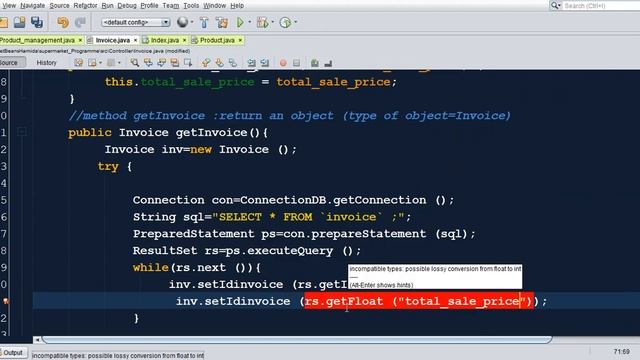Click the grey Redo arrow icon
Image resolution: width=640 pixels, height=360 pixels.
80,22
